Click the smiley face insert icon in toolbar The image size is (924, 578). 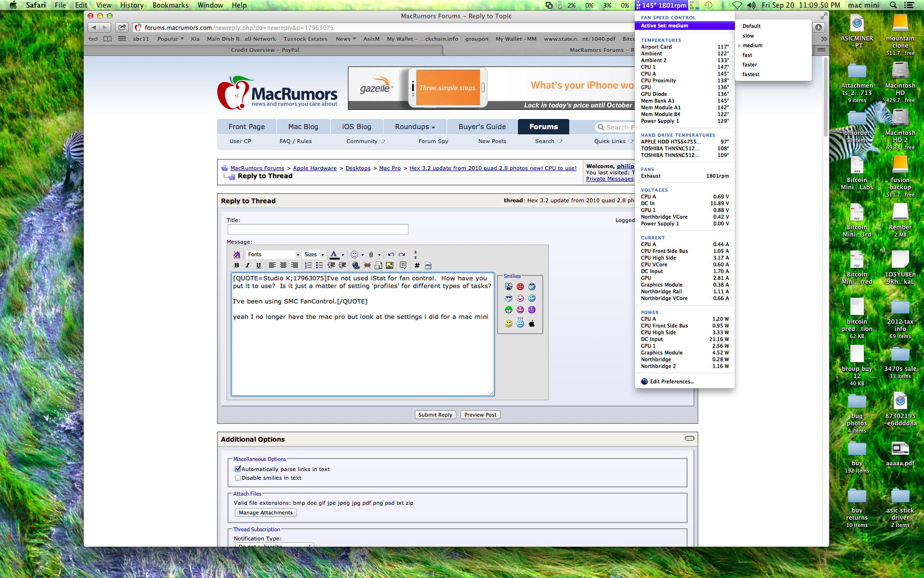click(x=354, y=254)
